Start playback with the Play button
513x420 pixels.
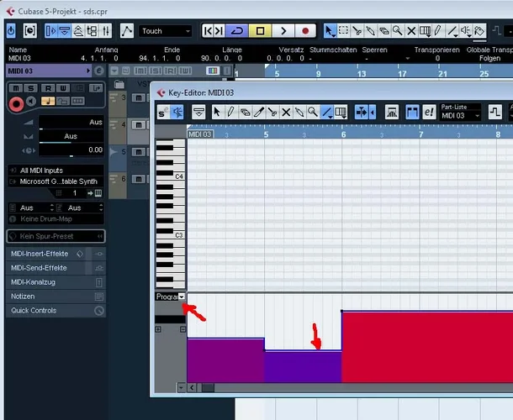283,31
